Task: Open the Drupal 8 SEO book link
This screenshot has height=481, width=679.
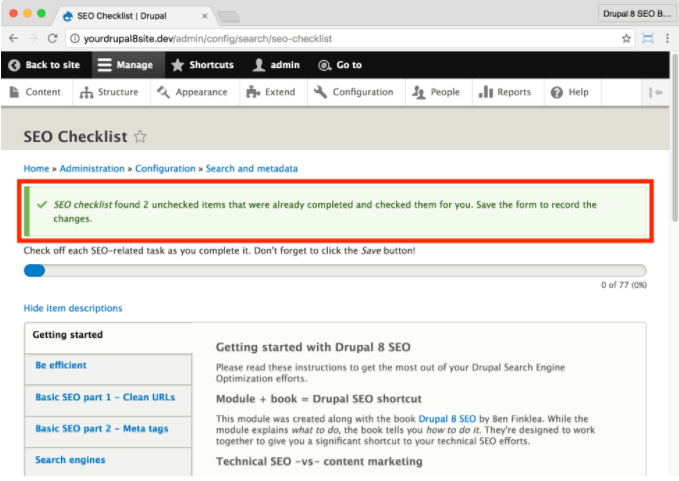Action: click(x=447, y=419)
